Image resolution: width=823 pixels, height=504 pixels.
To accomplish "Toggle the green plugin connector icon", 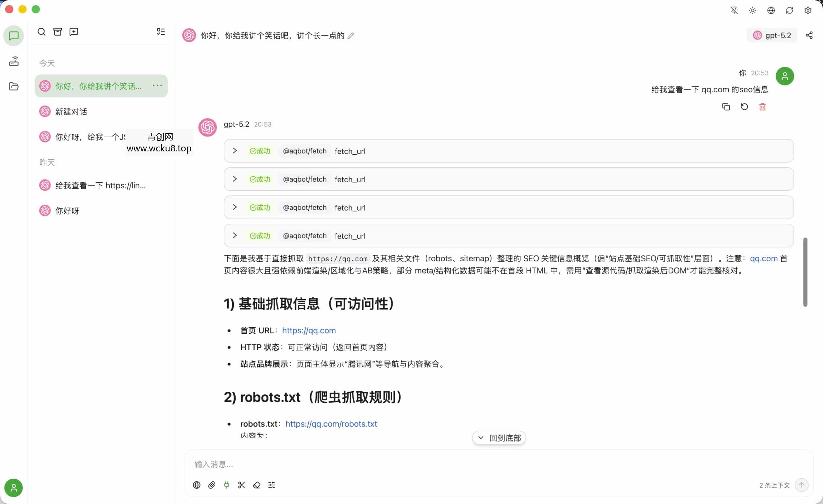I will [x=226, y=485].
